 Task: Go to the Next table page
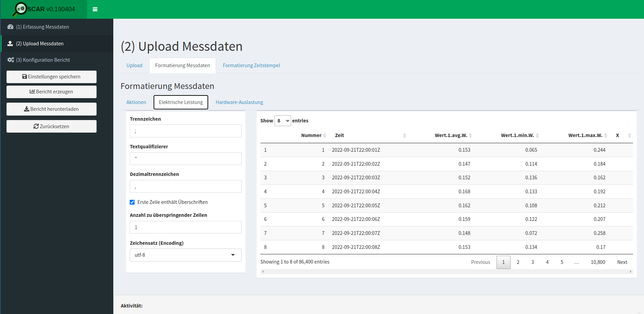click(622, 262)
